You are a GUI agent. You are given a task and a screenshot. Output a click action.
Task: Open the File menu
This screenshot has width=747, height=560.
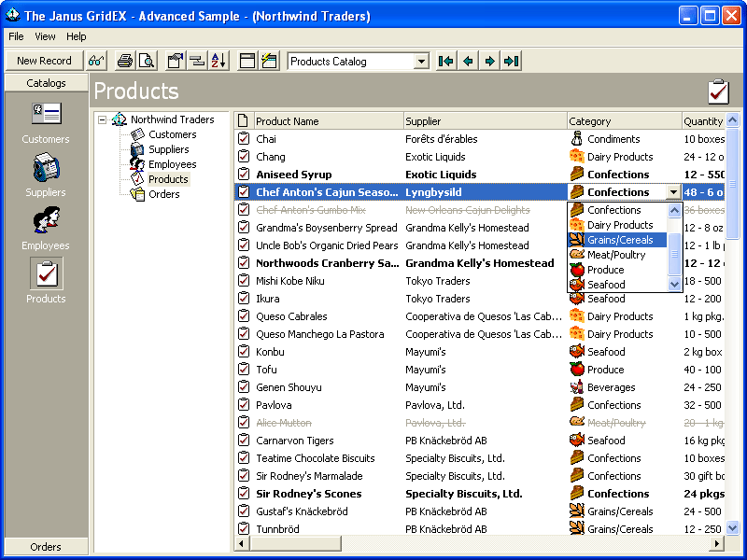[16, 36]
